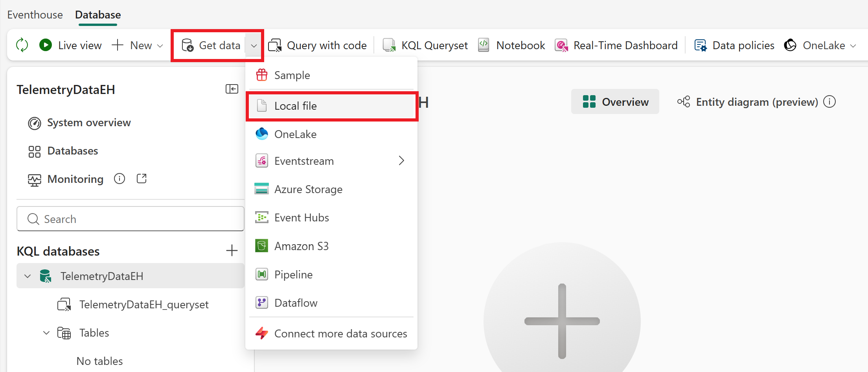
Task: Select the TelemetryDataEH database row
Action: pos(131,276)
